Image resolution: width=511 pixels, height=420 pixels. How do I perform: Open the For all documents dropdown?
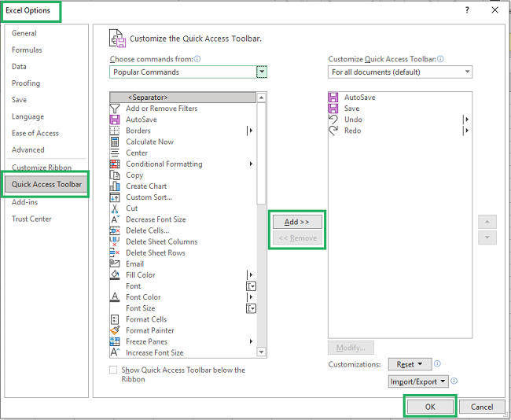point(400,72)
